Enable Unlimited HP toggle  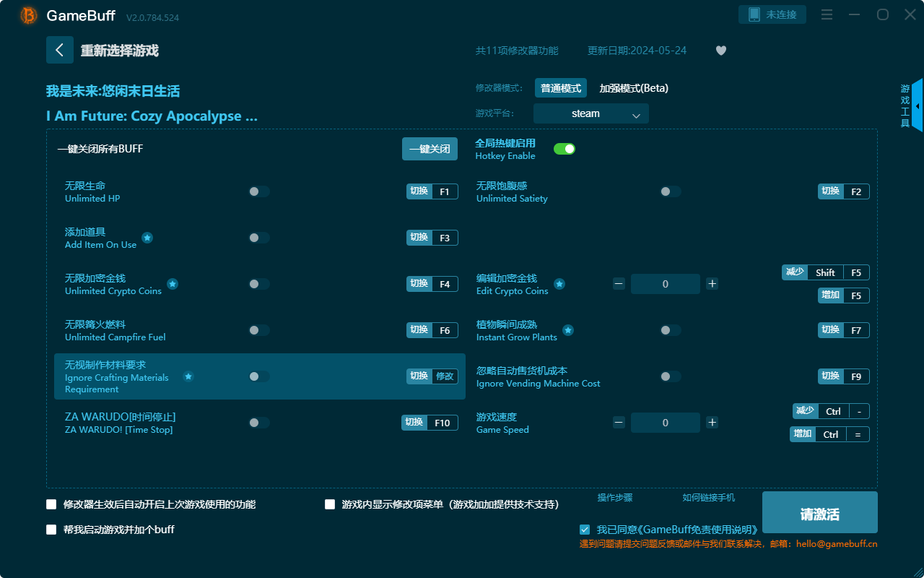click(x=259, y=191)
